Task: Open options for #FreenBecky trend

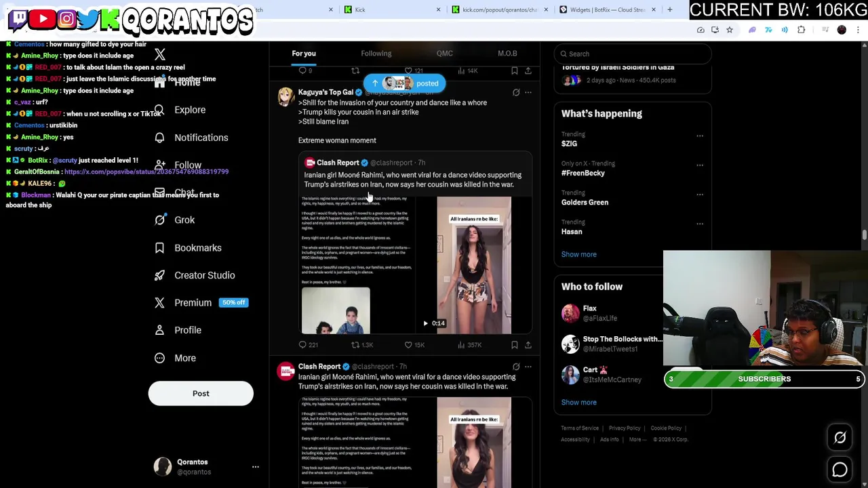Action: point(700,165)
